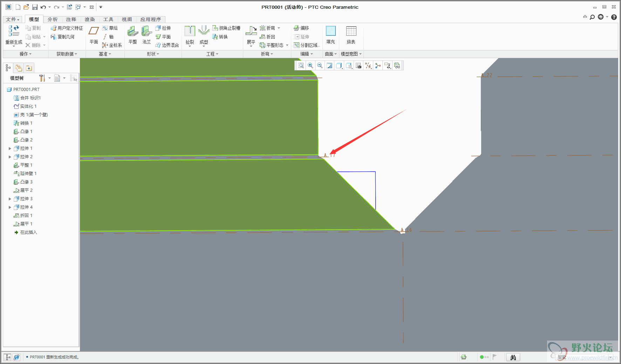The height and width of the screenshot is (364, 621).
Task: Undo the last action
Action: click(43, 7)
